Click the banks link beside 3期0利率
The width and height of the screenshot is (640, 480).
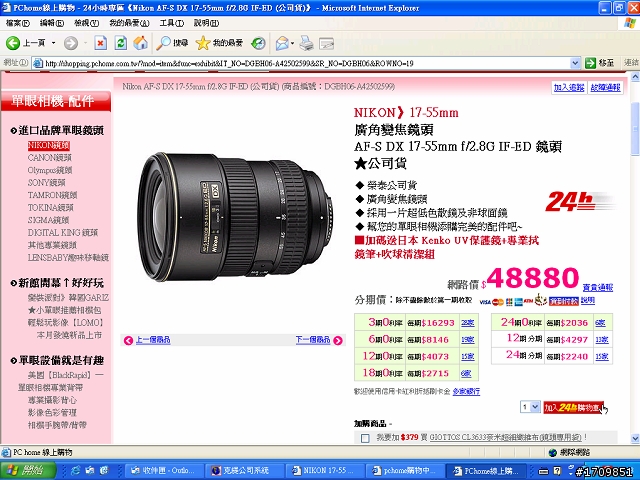(467, 323)
